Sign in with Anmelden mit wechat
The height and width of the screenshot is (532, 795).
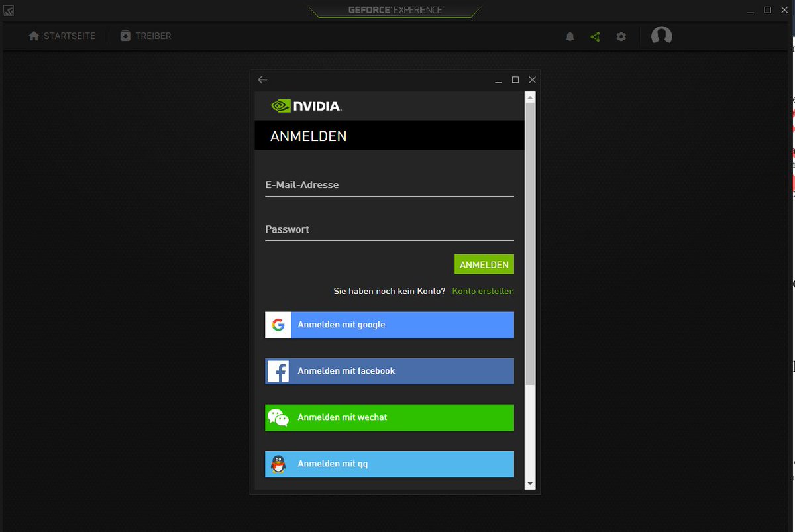390,417
